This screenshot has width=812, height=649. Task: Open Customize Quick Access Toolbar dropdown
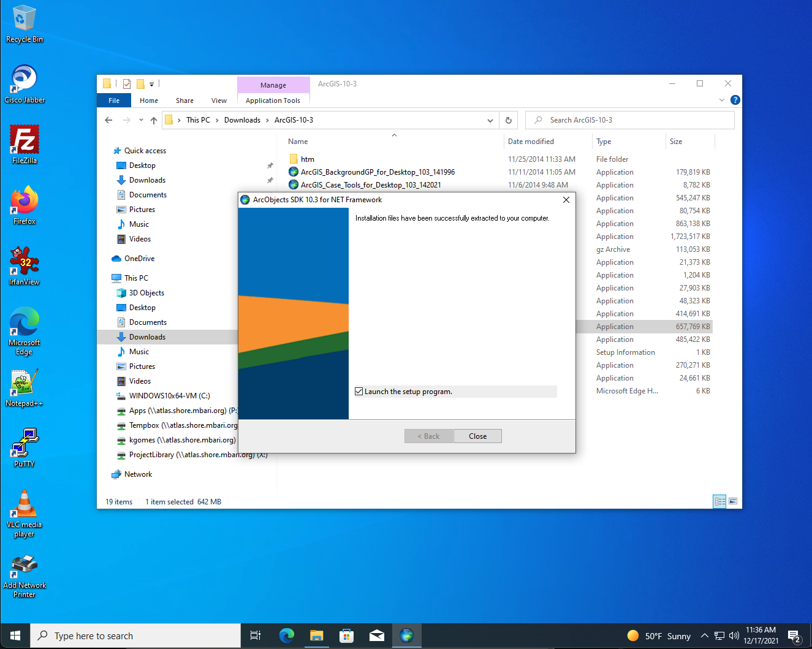click(x=151, y=84)
